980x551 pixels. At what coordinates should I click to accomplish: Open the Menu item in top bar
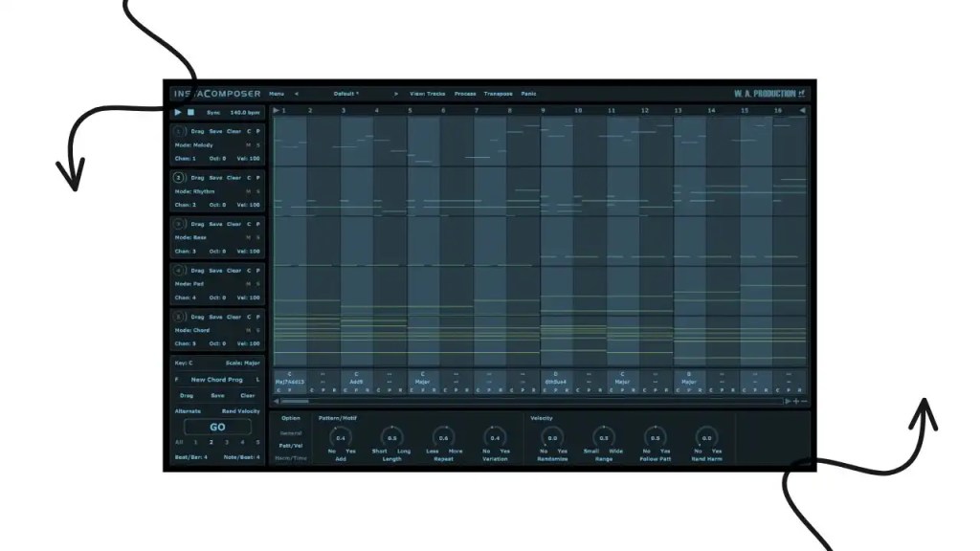pyautogui.click(x=277, y=94)
